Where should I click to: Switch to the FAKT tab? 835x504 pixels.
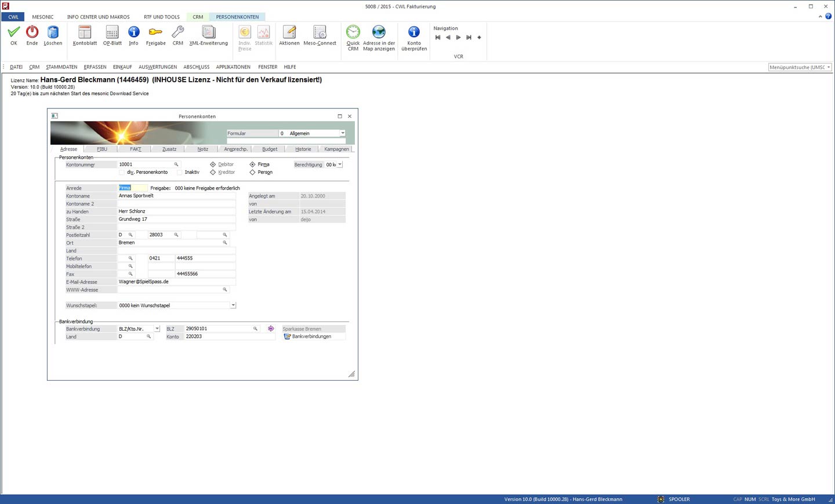[136, 149]
